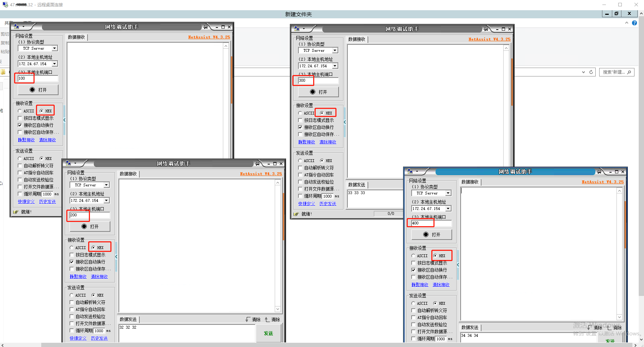The height and width of the screenshot is (347, 644).
Task: Click the pin icon in the port 300 window title bar
Action: (486, 29)
